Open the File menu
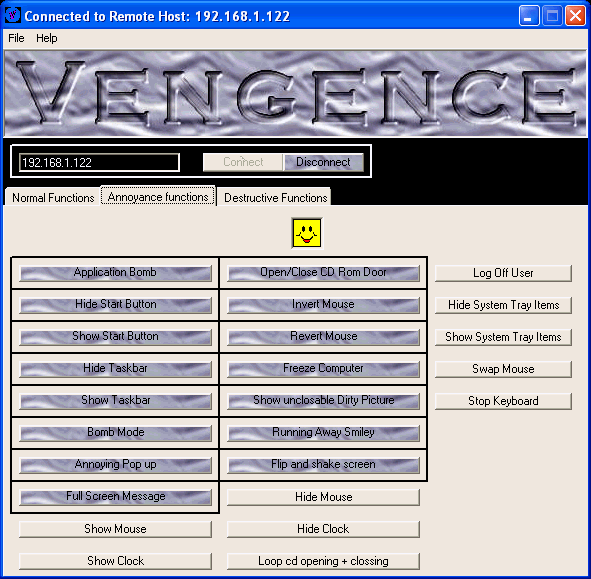Viewport: 591px width, 579px height. tap(16, 38)
